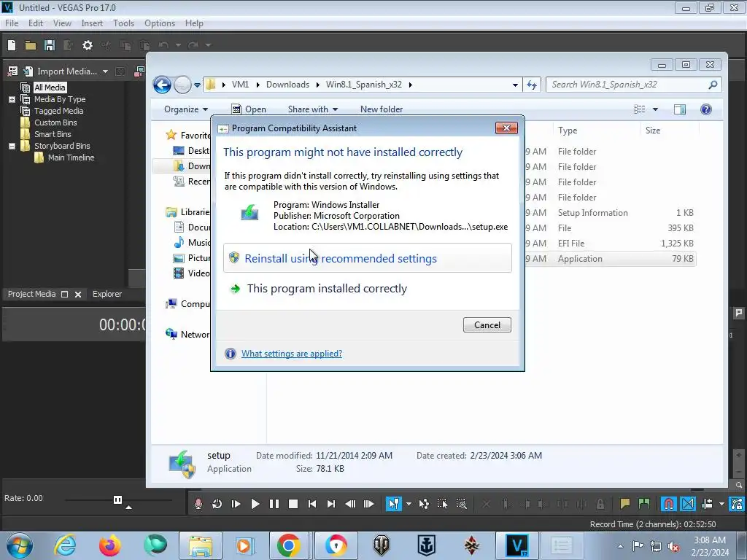The width and height of the screenshot is (747, 560).
Task: Select the Selection Edit tool
Action: [x=442, y=504]
